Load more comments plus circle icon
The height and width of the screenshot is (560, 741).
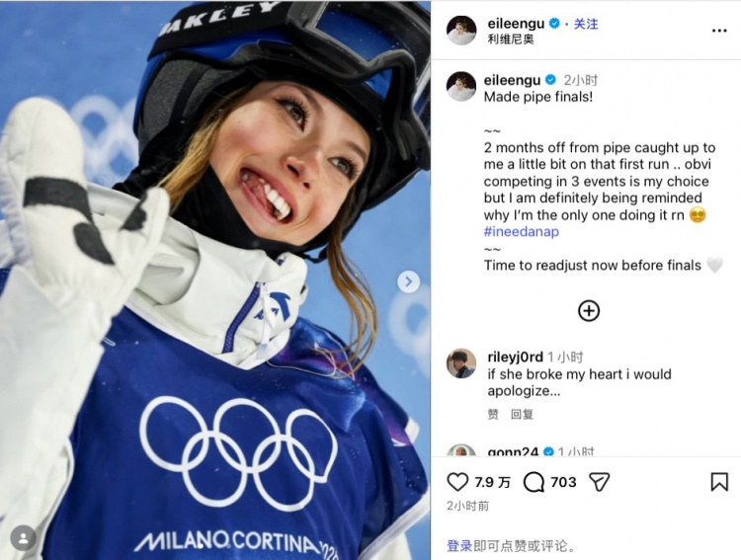tap(589, 310)
